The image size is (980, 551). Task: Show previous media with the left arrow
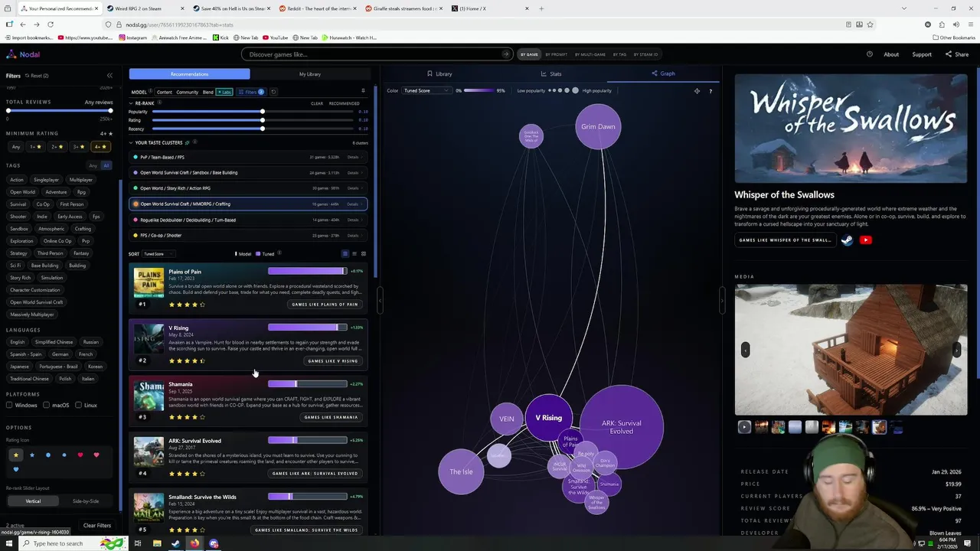745,350
